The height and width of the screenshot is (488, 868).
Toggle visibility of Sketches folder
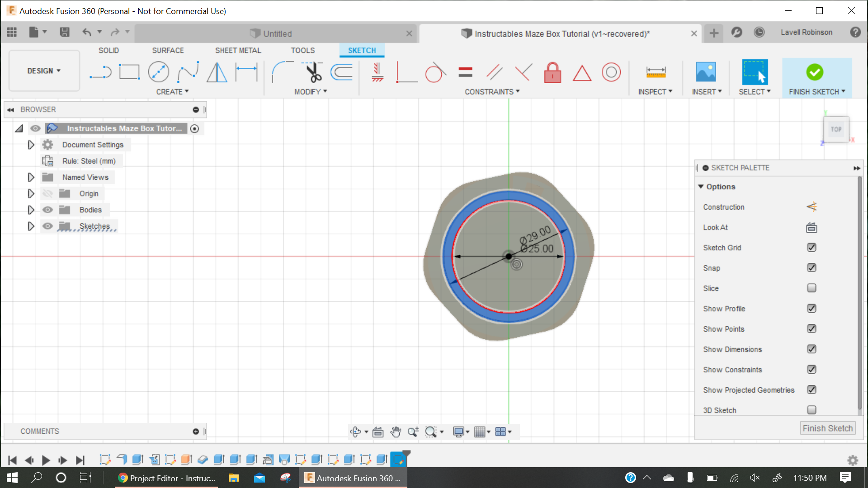tap(47, 226)
